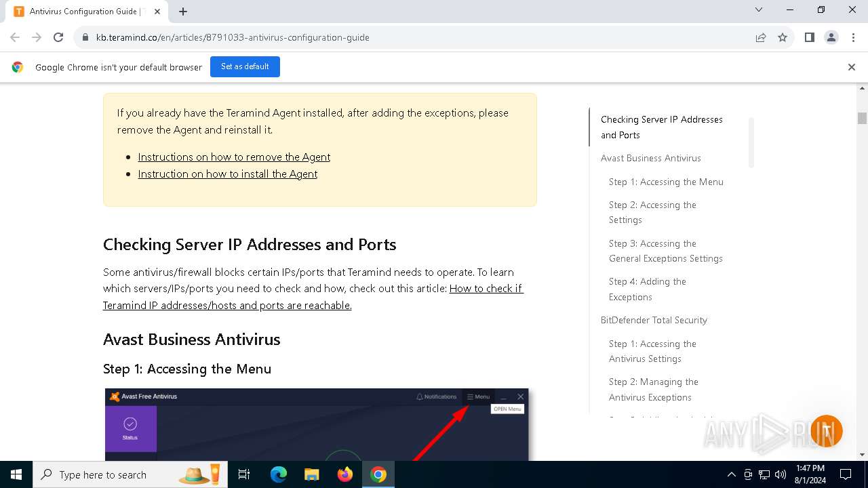Go back with the browser back arrow
The height and width of the screenshot is (488, 868).
(x=15, y=37)
